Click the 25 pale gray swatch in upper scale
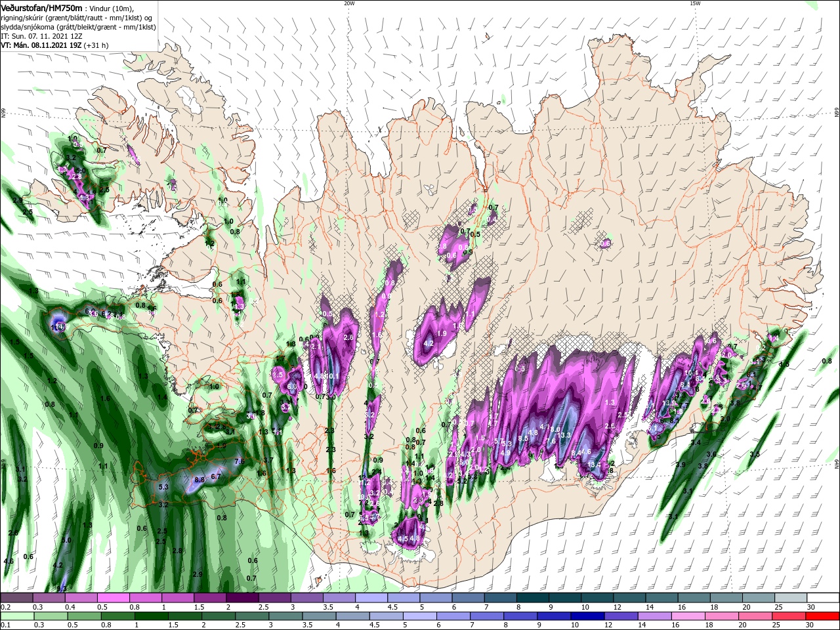This screenshot has height=630, width=840. pos(791,598)
